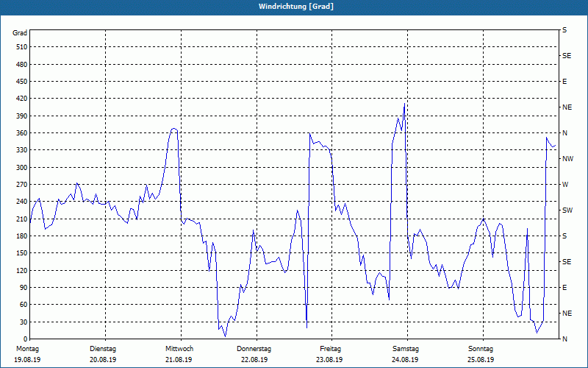The image size is (588, 368).
Task: Select the 420 y-axis value
Action: 22,99
